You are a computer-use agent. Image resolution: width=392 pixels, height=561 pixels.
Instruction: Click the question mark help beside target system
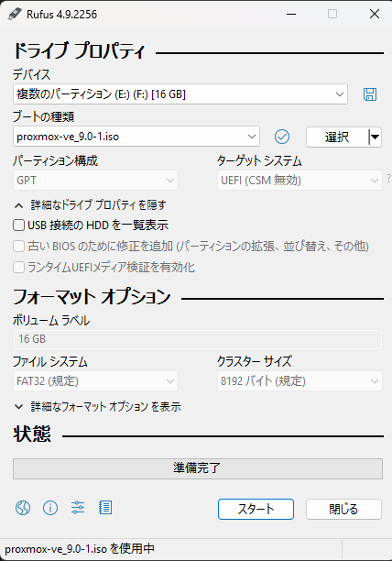point(388,179)
